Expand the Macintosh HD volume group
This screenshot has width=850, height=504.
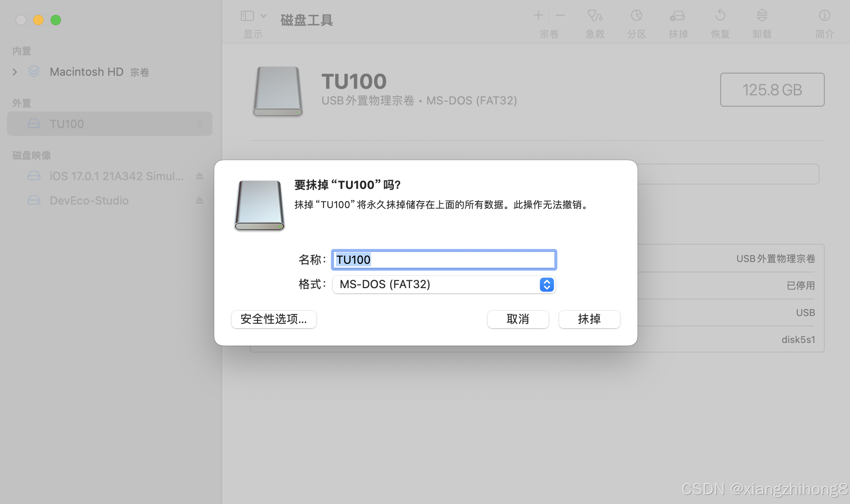[x=15, y=72]
